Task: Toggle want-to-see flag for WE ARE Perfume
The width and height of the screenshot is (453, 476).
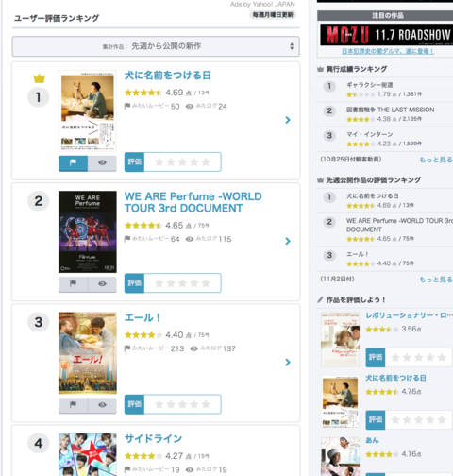Action: (73, 284)
